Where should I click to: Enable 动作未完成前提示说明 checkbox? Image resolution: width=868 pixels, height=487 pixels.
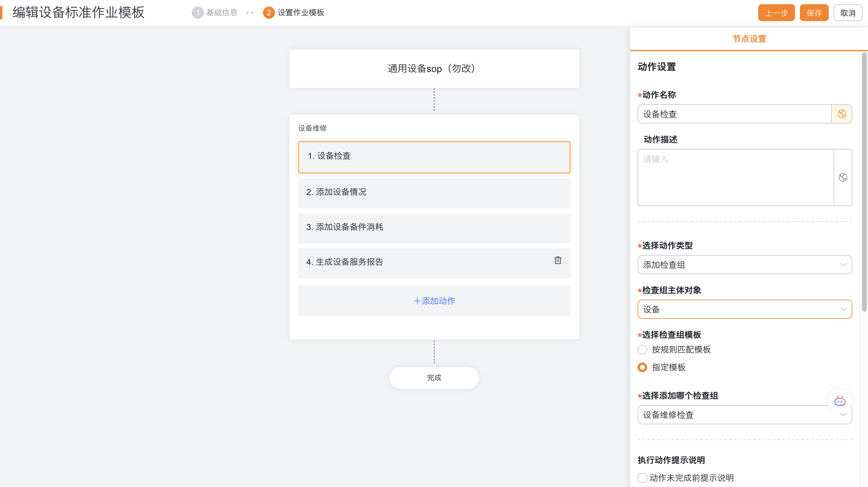(x=642, y=478)
